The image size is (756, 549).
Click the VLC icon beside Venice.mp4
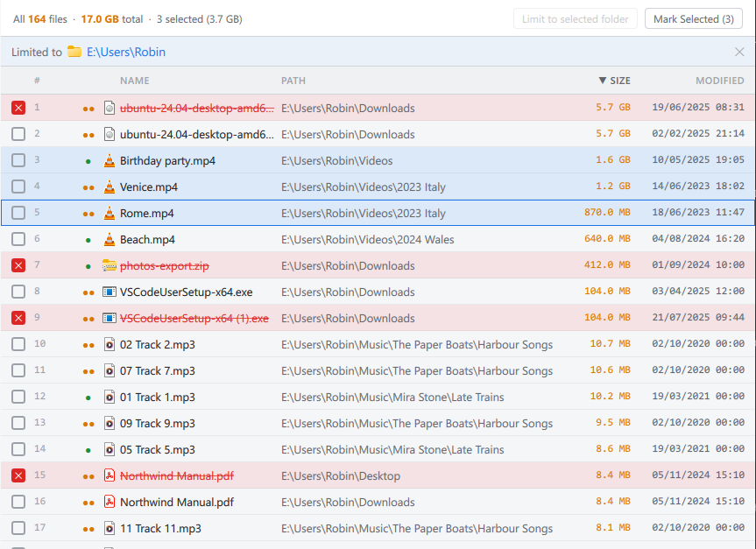[x=110, y=187]
